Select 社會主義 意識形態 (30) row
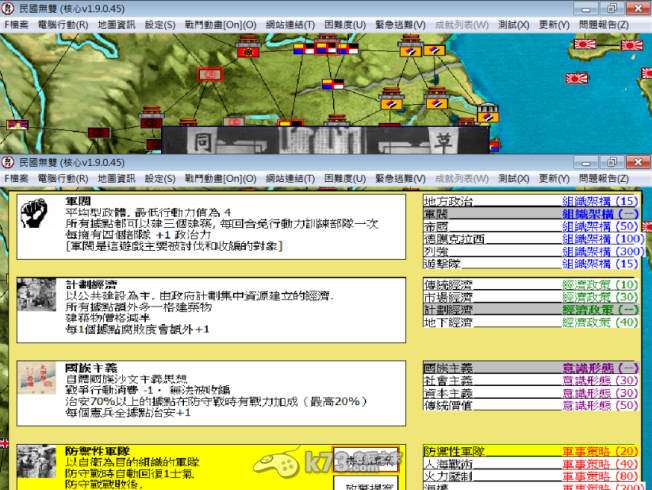 click(x=531, y=380)
